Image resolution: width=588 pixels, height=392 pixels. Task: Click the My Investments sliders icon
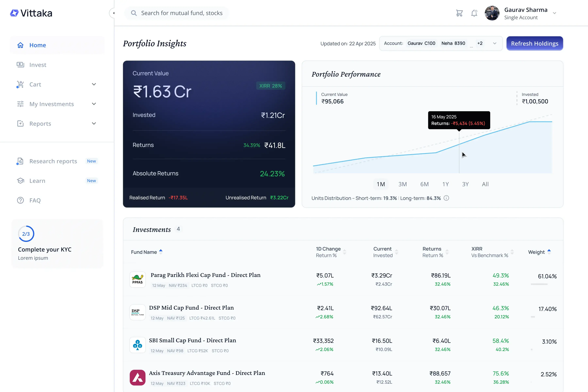21,104
